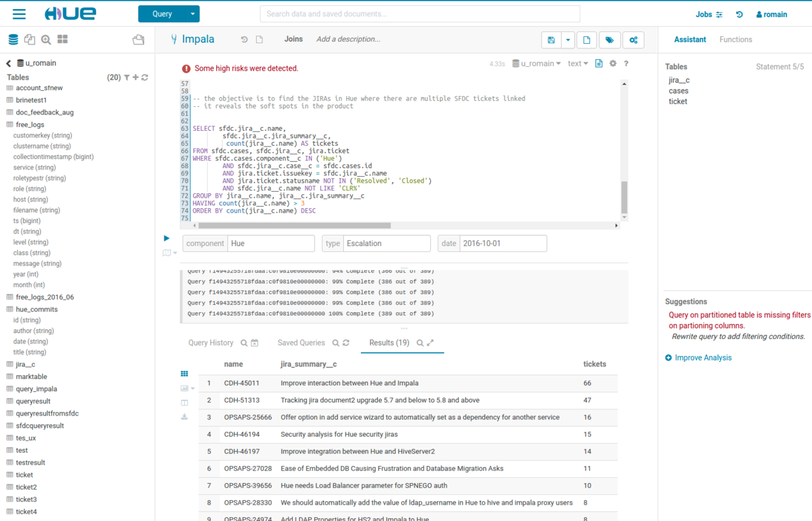This screenshot has width=812, height=521.
Task: Refresh the tables list
Action: click(145, 77)
